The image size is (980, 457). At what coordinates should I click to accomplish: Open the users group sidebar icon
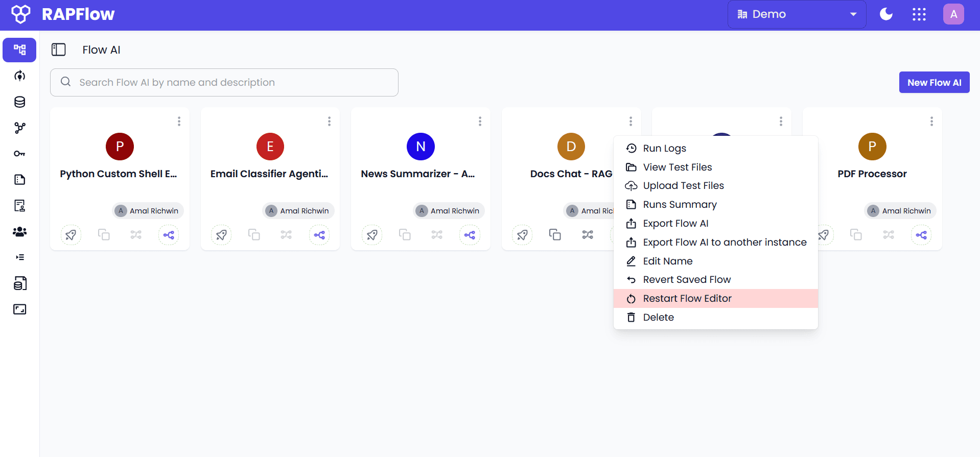click(x=19, y=232)
